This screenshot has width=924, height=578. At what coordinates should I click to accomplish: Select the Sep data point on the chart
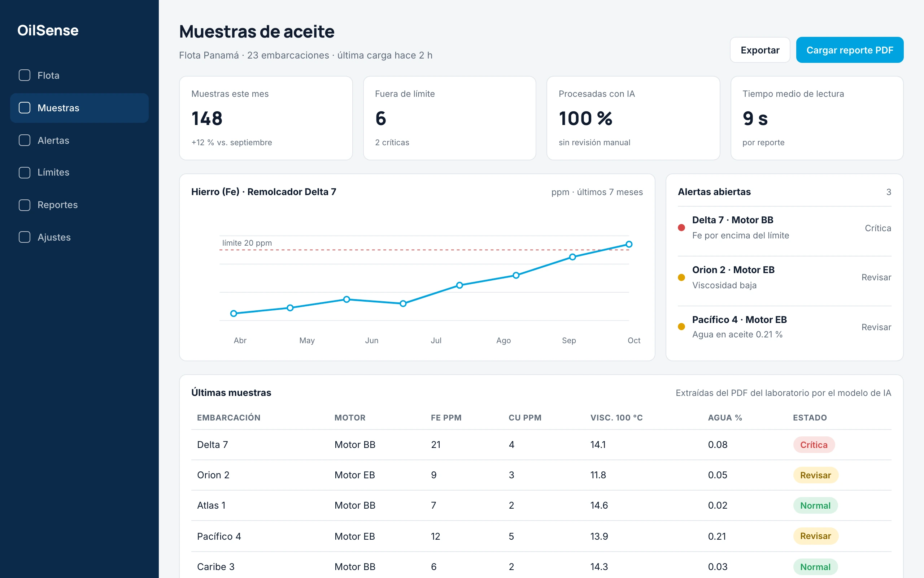point(572,257)
